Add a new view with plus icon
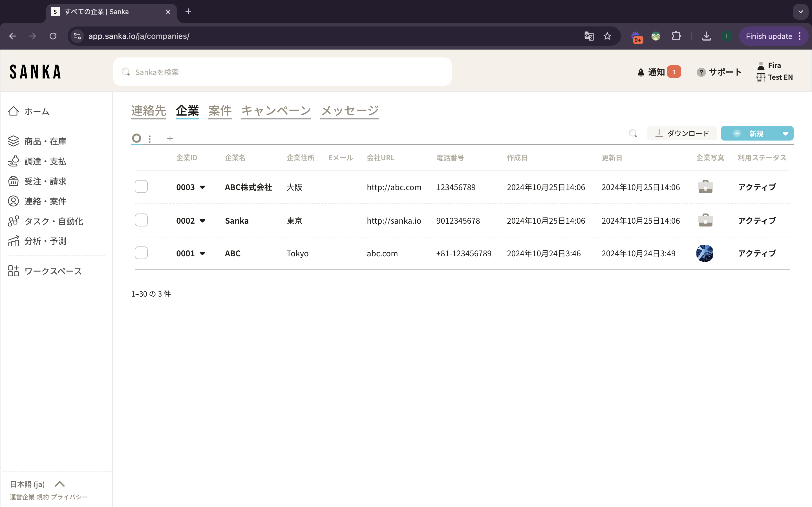The width and height of the screenshot is (812, 507). coord(170,139)
